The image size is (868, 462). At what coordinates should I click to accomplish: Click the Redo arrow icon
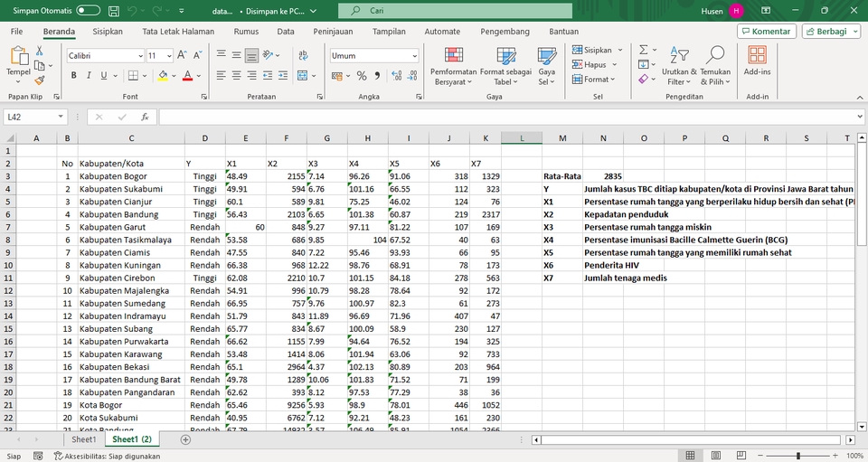[x=156, y=11]
